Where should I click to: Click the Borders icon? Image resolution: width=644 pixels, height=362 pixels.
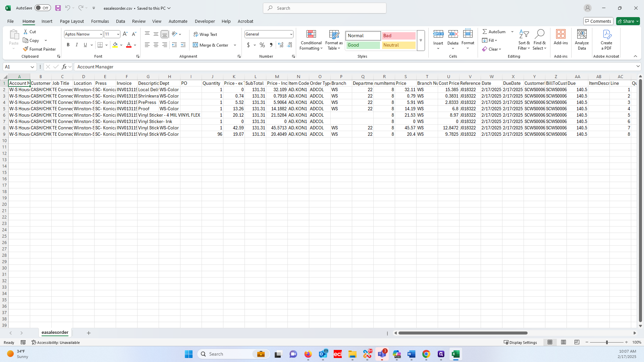click(x=100, y=45)
